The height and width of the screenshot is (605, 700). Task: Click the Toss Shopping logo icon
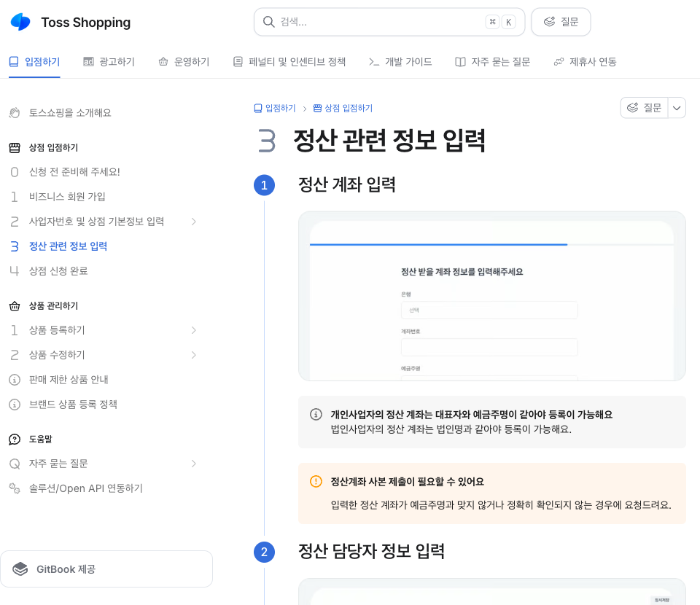click(20, 22)
